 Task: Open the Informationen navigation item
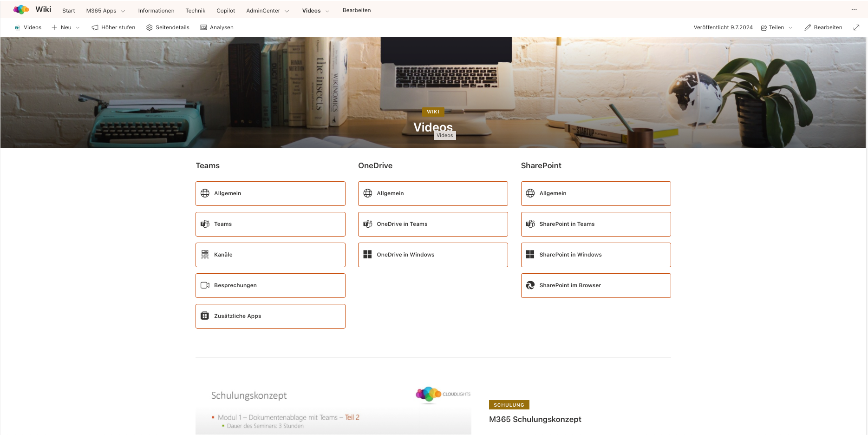pos(156,11)
